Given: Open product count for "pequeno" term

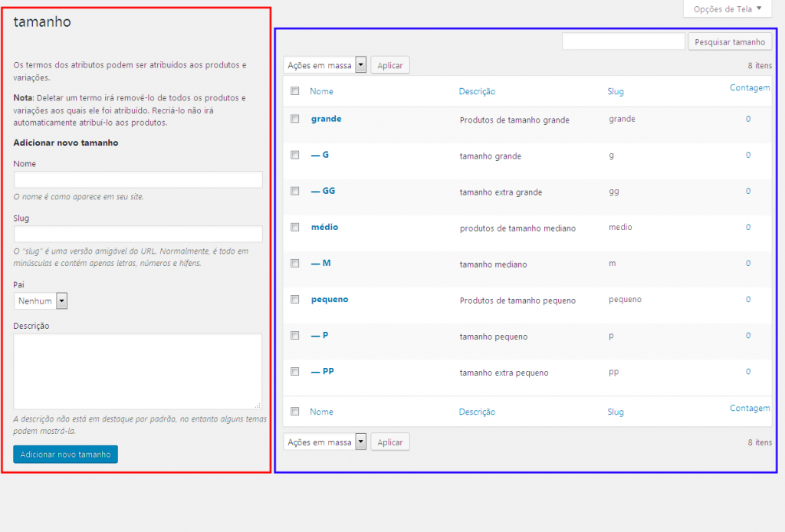Looking at the screenshot, I should pos(748,299).
